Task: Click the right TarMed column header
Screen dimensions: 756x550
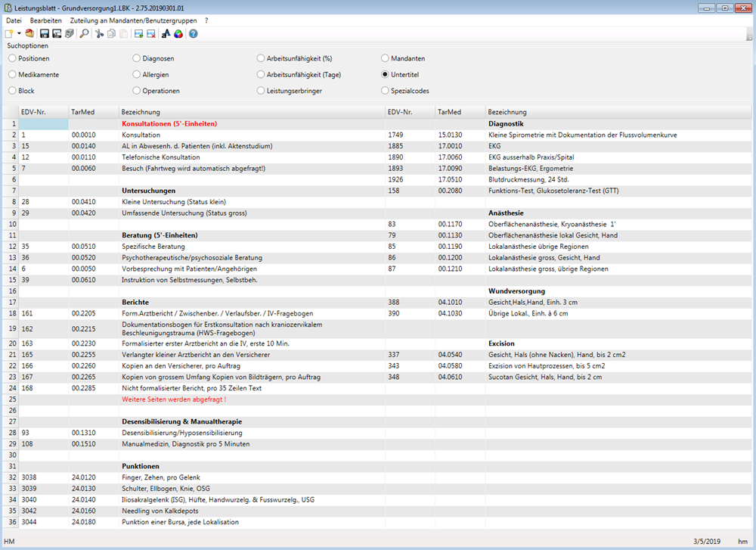Action: tap(460, 112)
